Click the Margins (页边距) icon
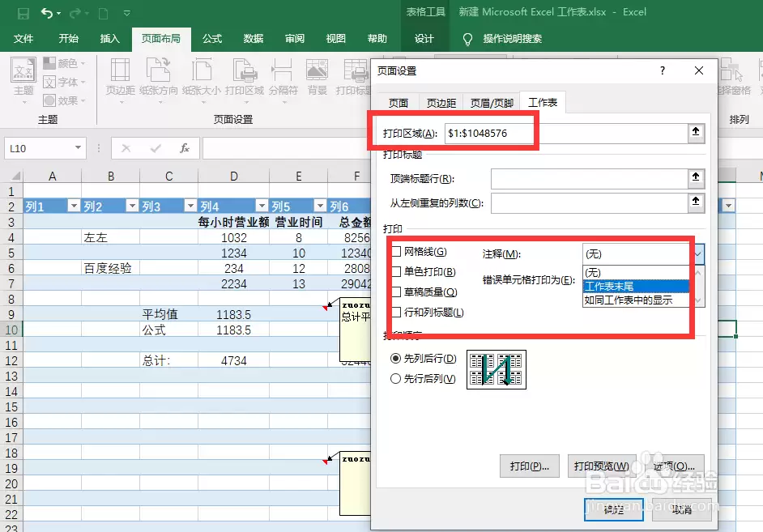The image size is (763, 532). coord(120,70)
